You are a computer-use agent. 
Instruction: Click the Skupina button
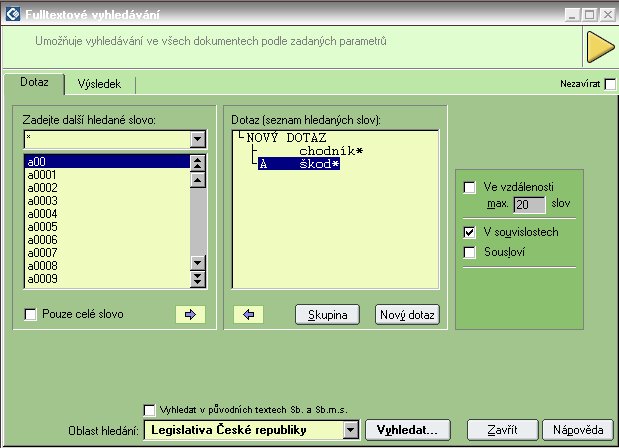327,315
